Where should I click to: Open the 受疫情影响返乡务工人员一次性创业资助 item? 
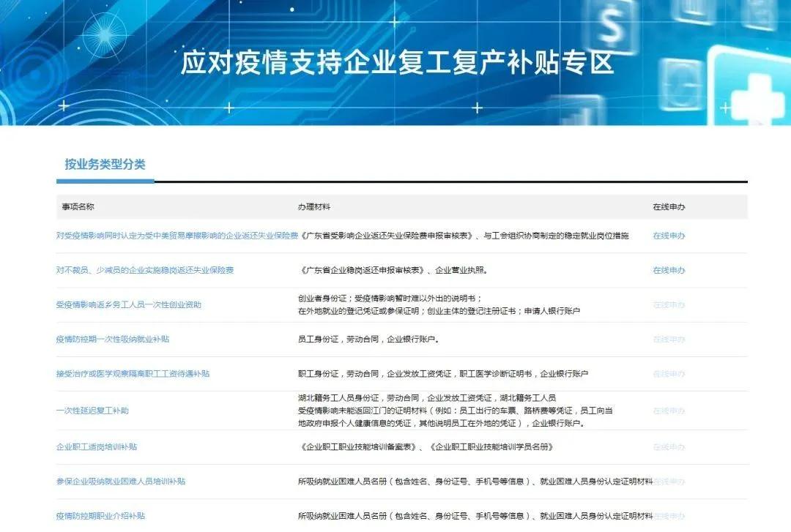(x=128, y=304)
